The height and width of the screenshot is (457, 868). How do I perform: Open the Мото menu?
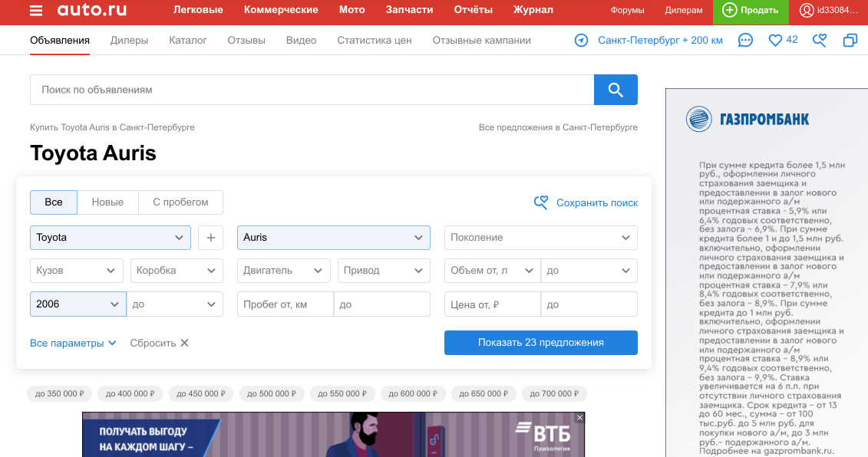pyautogui.click(x=352, y=10)
